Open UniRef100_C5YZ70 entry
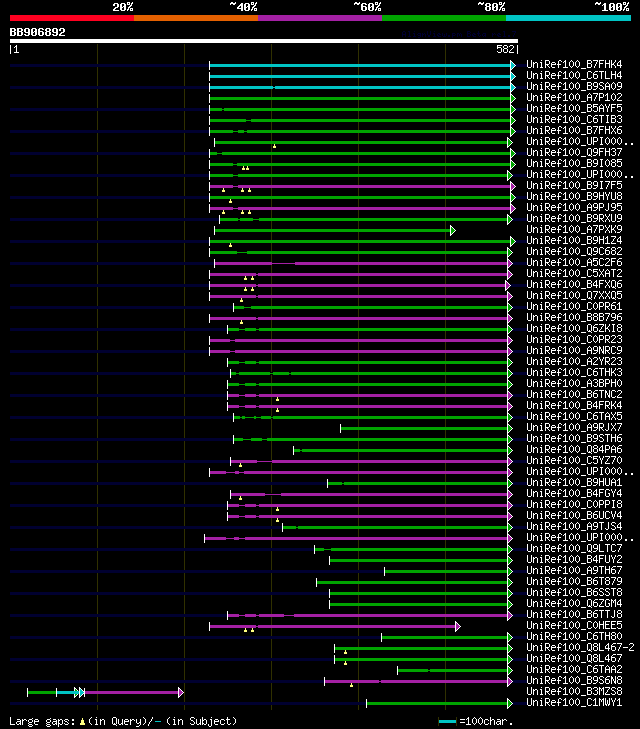 click(x=574, y=460)
